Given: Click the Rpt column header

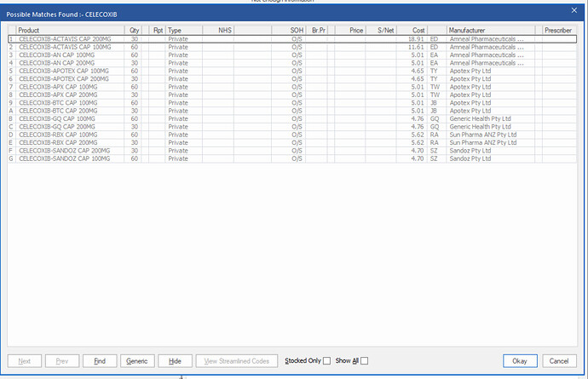Looking at the screenshot, I should pos(158,31).
